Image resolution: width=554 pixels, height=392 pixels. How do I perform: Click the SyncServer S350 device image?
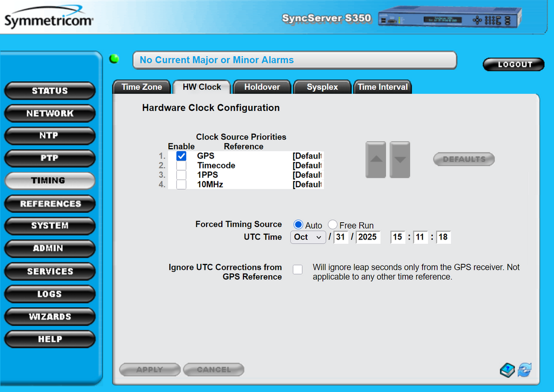(x=449, y=18)
